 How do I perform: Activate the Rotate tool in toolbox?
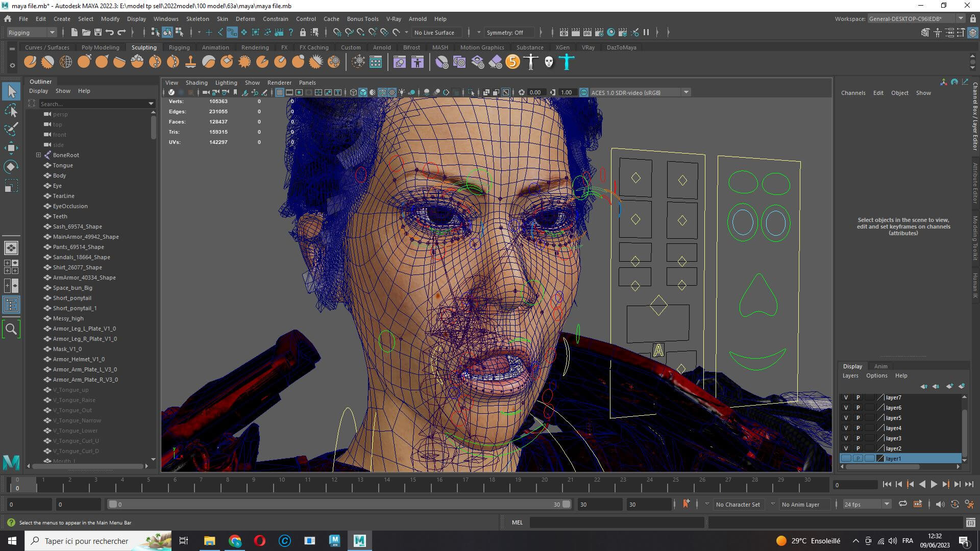click(x=11, y=167)
